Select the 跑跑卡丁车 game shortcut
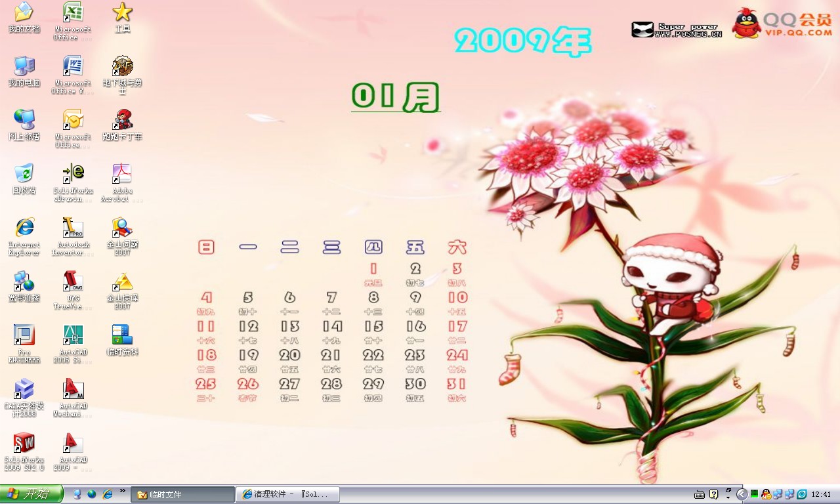Viewport: 840px width, 504px height. [x=122, y=125]
